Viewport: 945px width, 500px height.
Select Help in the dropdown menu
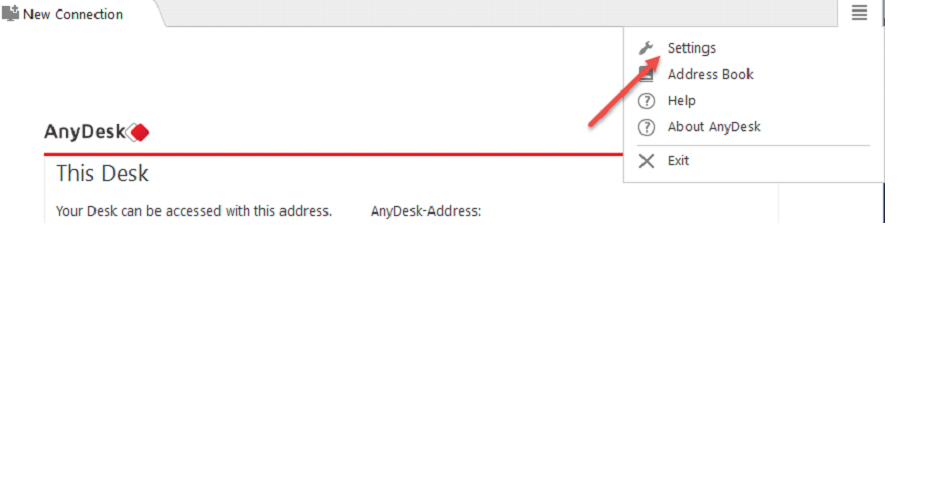[x=681, y=101]
